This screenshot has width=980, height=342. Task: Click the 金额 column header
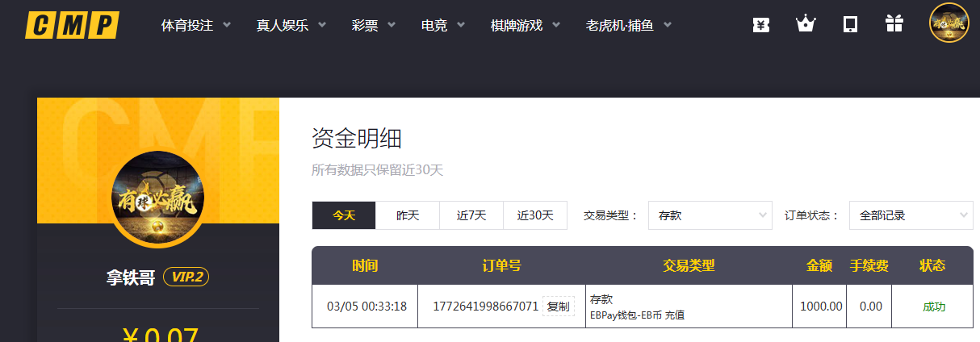(x=820, y=265)
